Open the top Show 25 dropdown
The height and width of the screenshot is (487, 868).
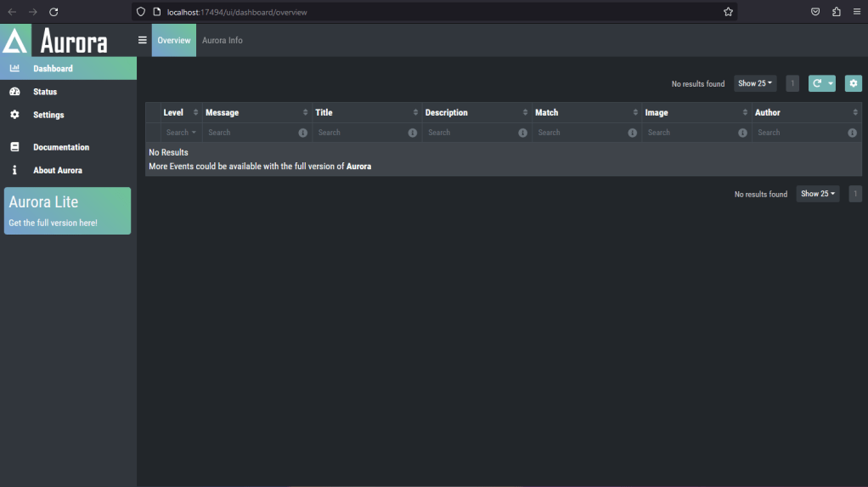pyautogui.click(x=755, y=83)
